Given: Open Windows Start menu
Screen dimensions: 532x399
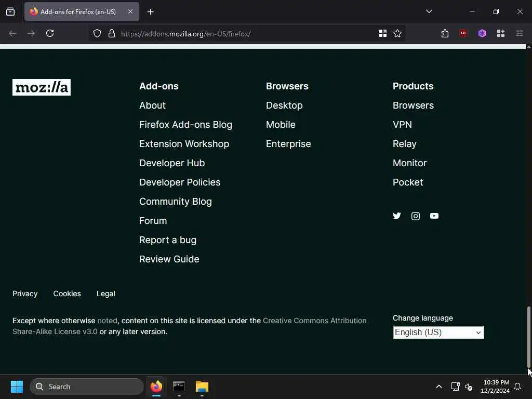Looking at the screenshot, I should click(x=17, y=387).
